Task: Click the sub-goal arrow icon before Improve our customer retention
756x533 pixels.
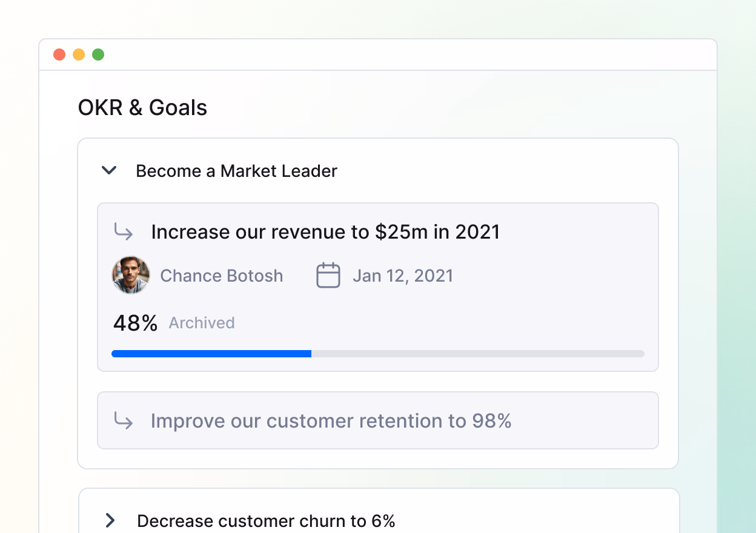Action: click(x=124, y=421)
